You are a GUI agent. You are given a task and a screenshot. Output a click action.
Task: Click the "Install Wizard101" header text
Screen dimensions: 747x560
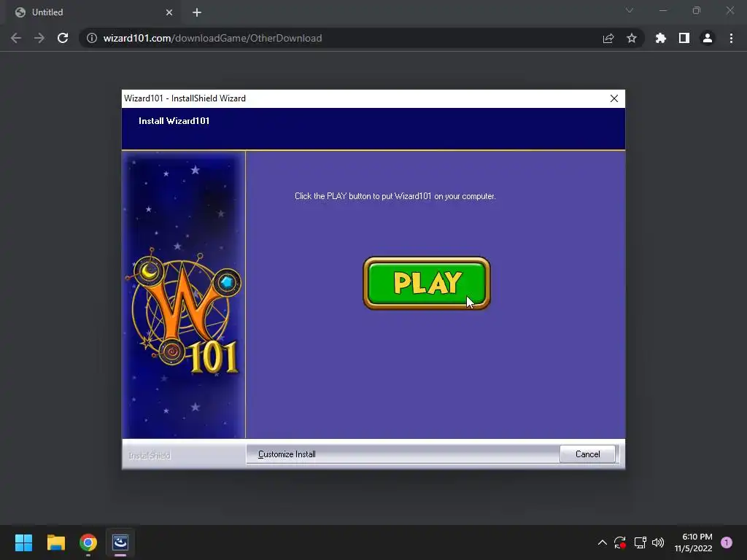[x=174, y=121]
